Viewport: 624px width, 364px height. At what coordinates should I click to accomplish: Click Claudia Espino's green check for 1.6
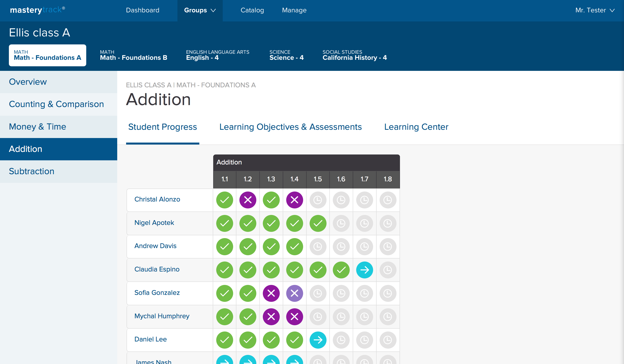[341, 270]
